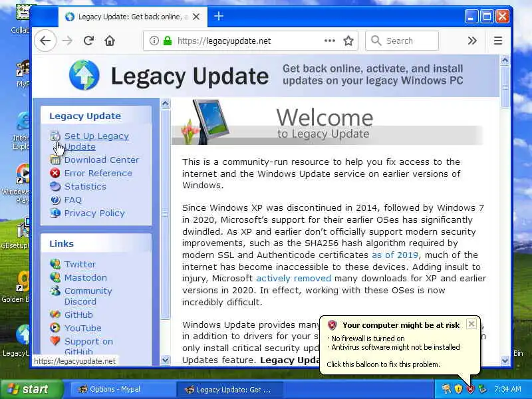Open a new tab with the plus button
The image size is (532, 399).
point(219,16)
